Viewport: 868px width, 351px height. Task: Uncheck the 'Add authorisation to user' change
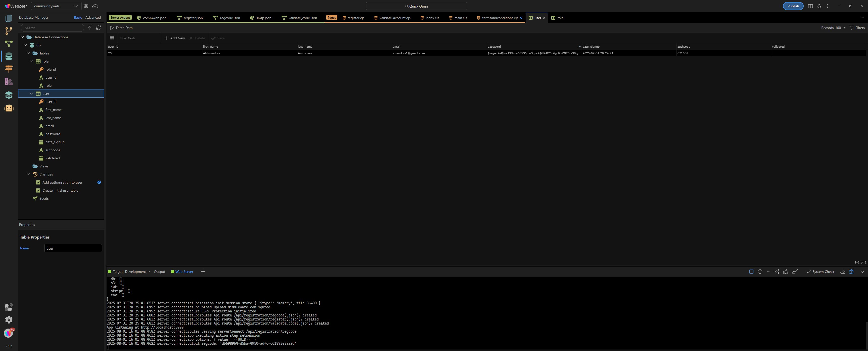point(38,182)
